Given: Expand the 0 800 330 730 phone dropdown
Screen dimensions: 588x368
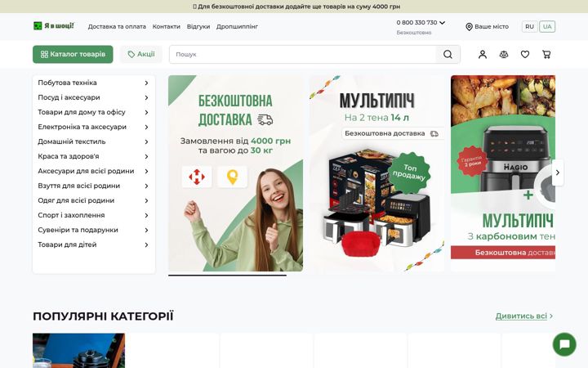Looking at the screenshot, I should (x=443, y=23).
